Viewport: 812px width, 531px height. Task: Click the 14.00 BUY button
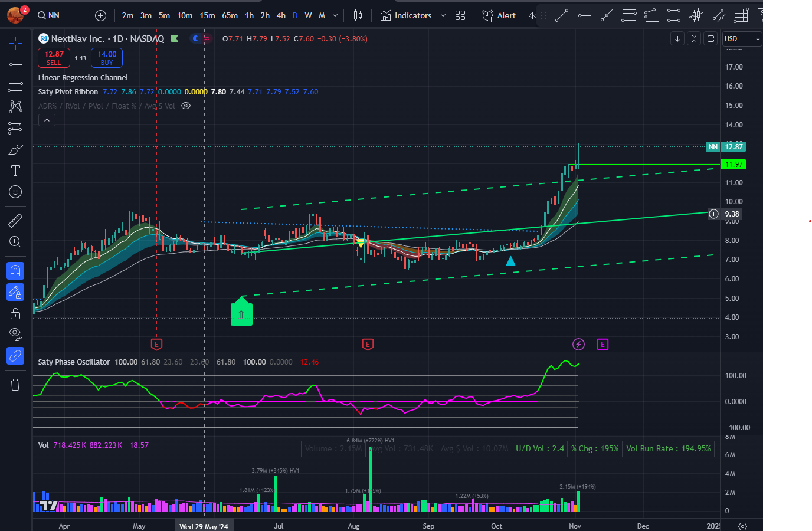107,58
